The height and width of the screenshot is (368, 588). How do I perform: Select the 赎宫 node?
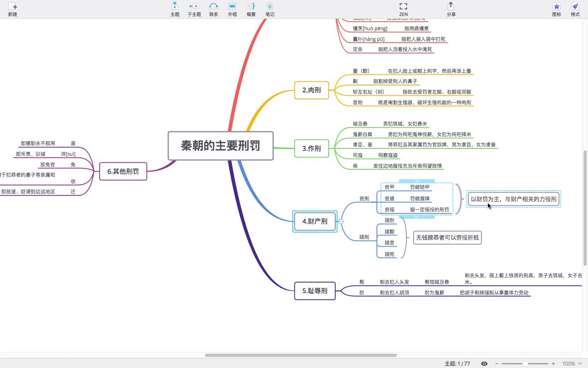click(390, 243)
